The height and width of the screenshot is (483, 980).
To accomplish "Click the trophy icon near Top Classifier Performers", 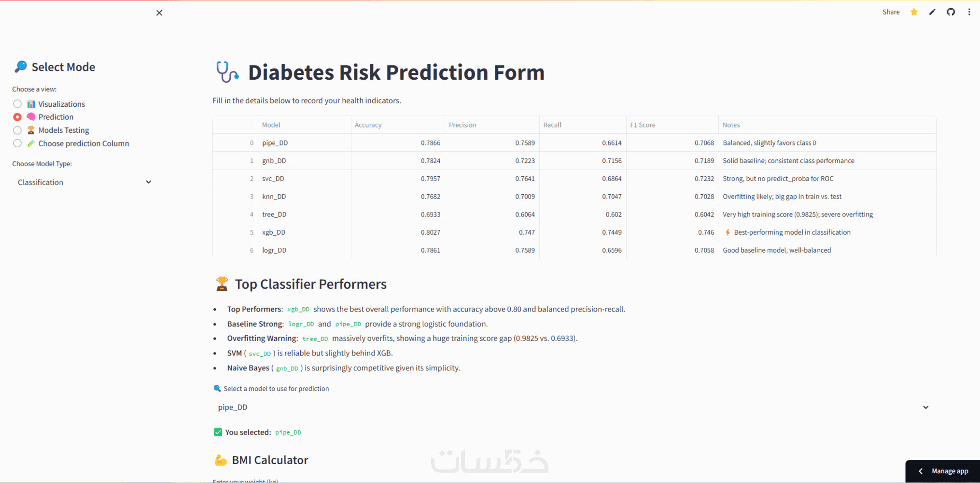I will click(x=222, y=284).
